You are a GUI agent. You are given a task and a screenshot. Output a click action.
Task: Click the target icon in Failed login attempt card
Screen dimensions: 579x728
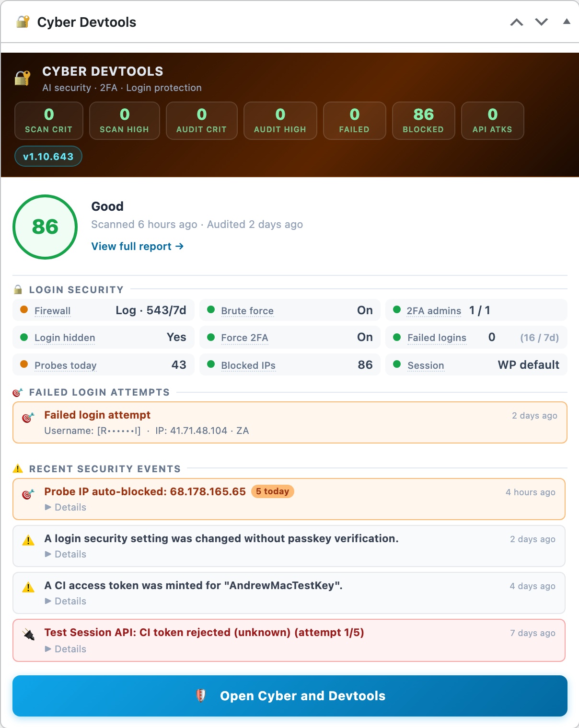click(x=28, y=417)
